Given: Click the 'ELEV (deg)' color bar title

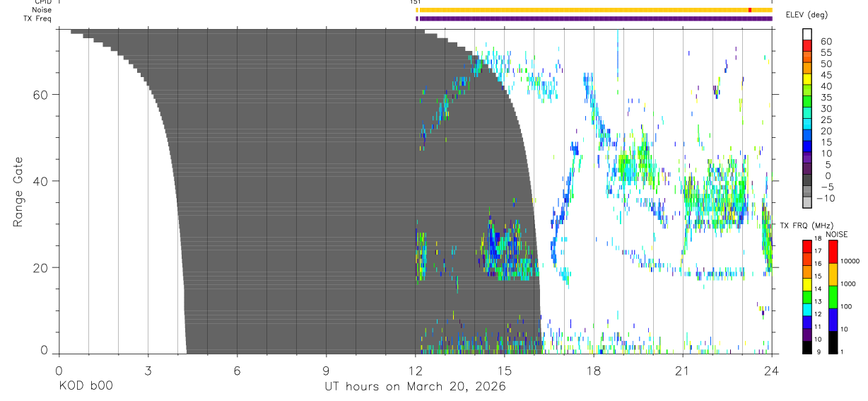Looking at the screenshot, I should [x=807, y=15].
